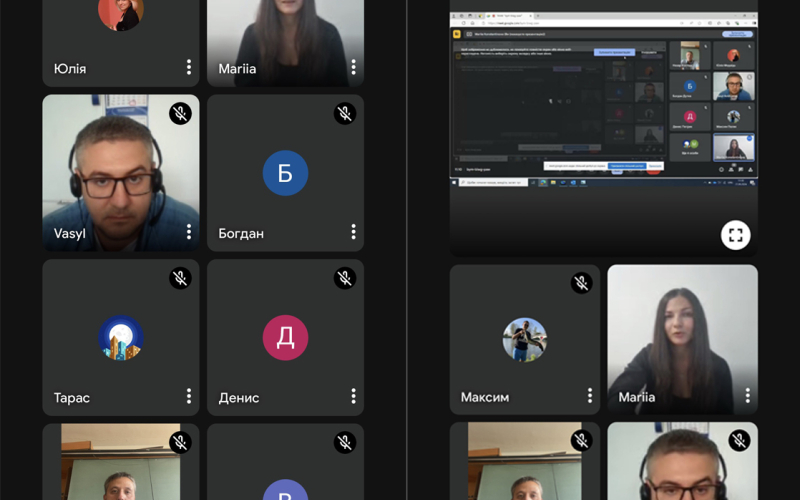
Task: Click the name label Максим
Action: (x=485, y=397)
